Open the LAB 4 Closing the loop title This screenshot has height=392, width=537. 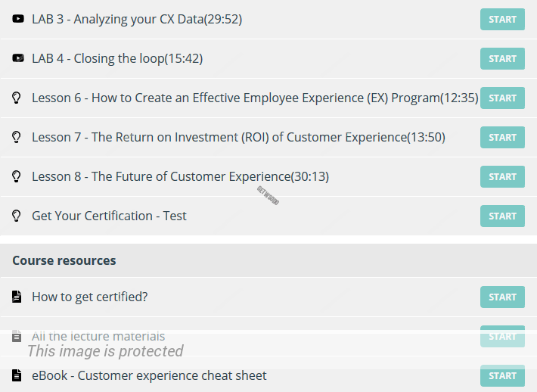point(117,58)
